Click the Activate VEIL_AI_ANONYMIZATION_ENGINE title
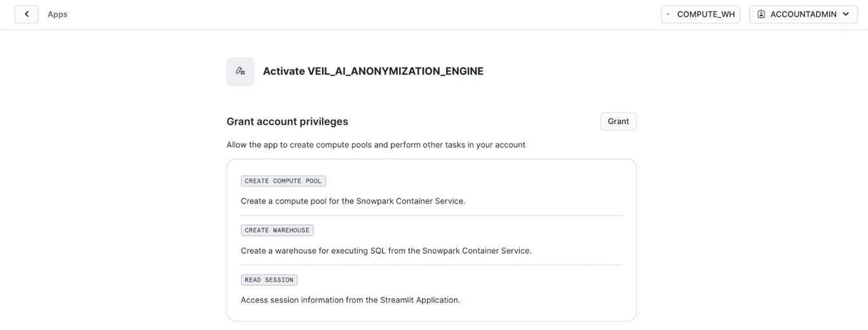The image size is (868, 330). click(373, 71)
